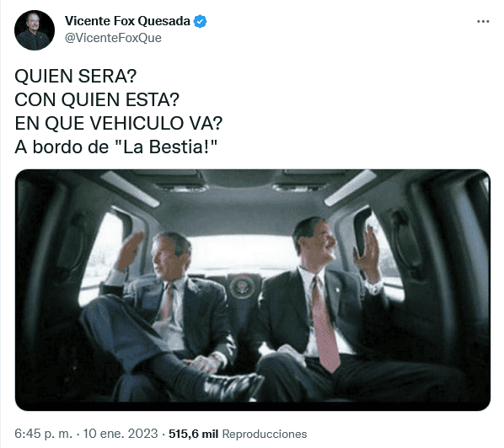Image resolution: width=504 pixels, height=448 pixels.
Task: Play the embedded limousine video
Action: 253,290
